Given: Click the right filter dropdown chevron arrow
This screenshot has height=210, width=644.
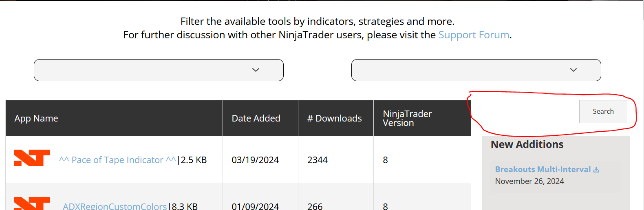Looking at the screenshot, I should pos(573,70).
